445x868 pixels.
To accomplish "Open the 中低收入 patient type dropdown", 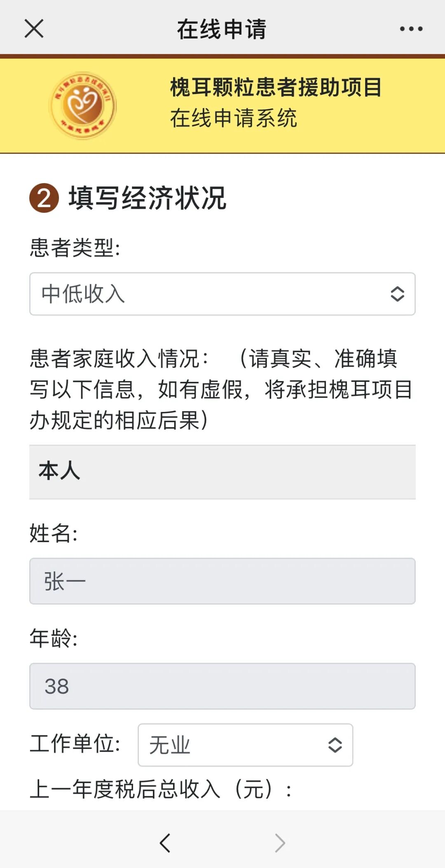I will (222, 294).
